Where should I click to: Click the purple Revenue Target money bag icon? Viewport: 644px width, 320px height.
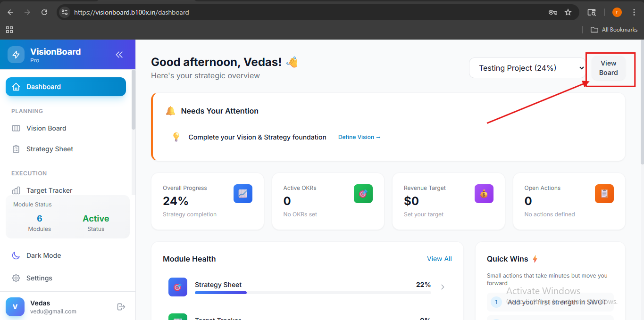point(484,194)
